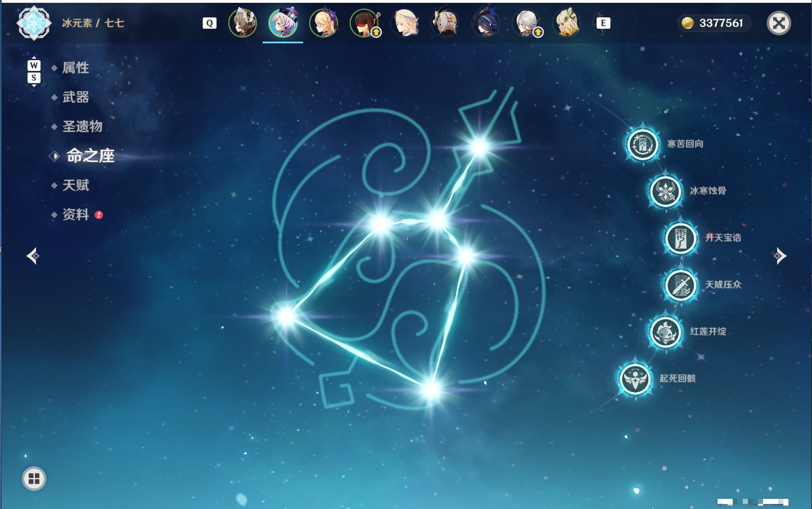Open the 寒苦回向 constellation node
812x509 pixels.
(643, 145)
